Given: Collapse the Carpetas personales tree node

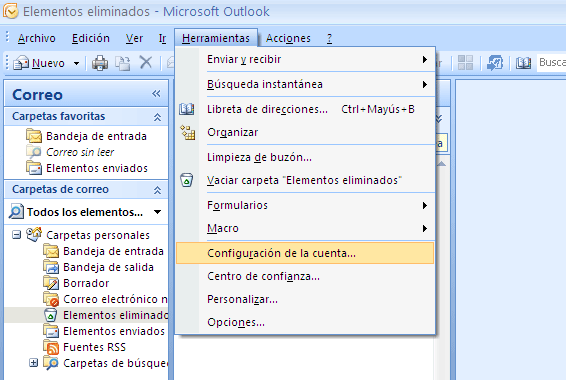Looking at the screenshot, I should point(16,235).
